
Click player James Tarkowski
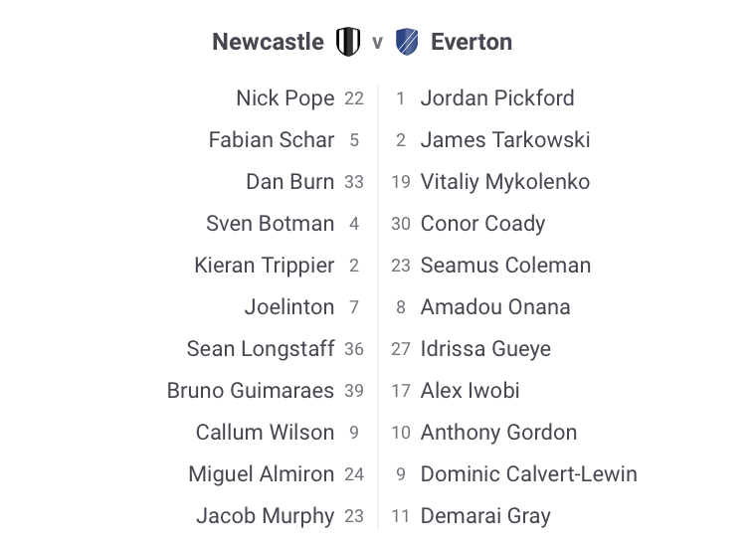pos(504,140)
